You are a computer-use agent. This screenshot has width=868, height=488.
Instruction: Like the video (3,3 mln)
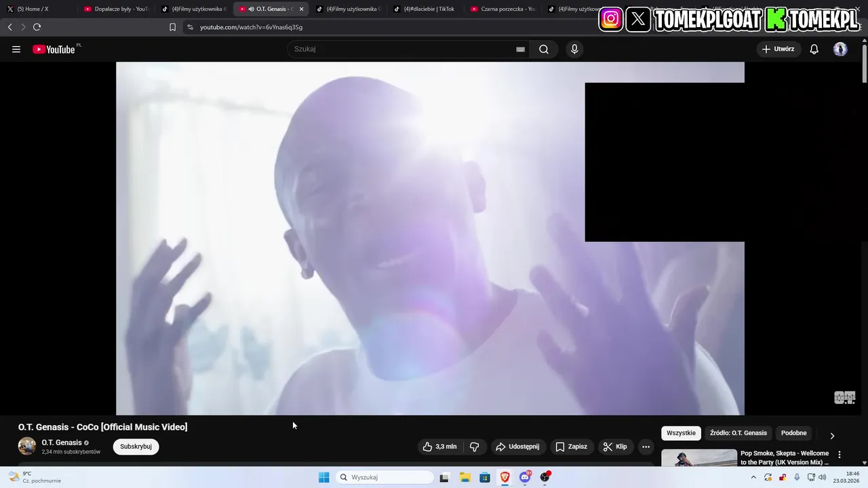point(439,447)
